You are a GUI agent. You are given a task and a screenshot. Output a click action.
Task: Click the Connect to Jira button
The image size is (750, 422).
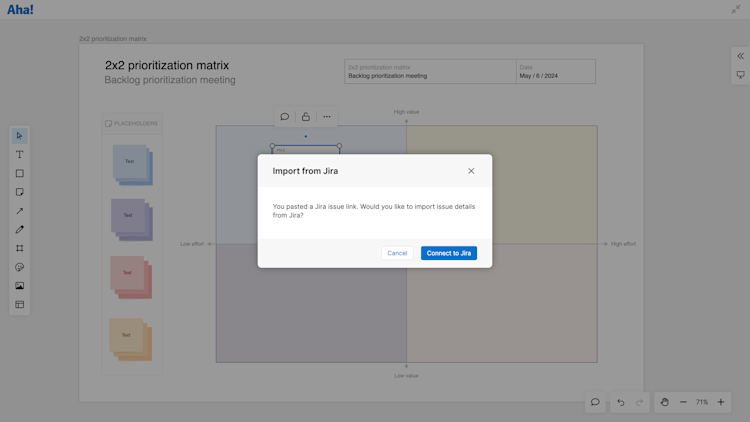[x=449, y=253]
